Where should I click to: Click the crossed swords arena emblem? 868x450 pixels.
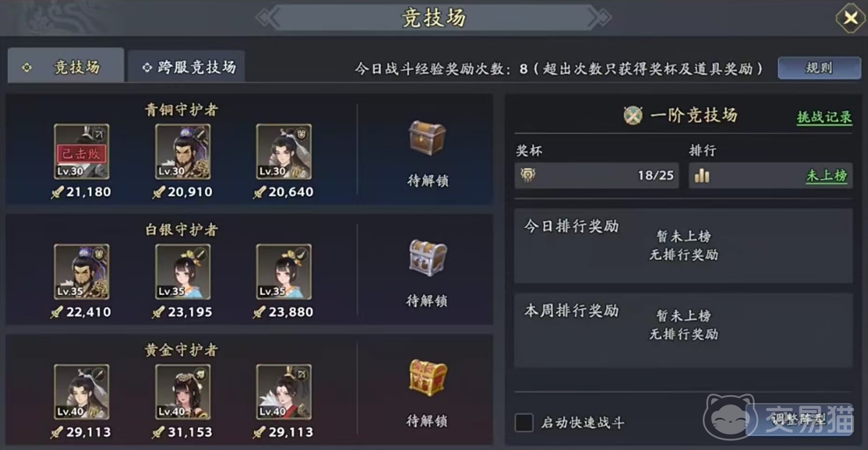pyautogui.click(x=633, y=115)
